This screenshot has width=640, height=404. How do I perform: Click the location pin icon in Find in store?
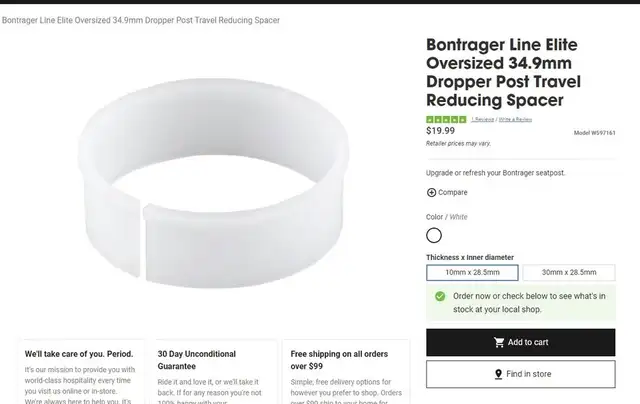pos(498,374)
